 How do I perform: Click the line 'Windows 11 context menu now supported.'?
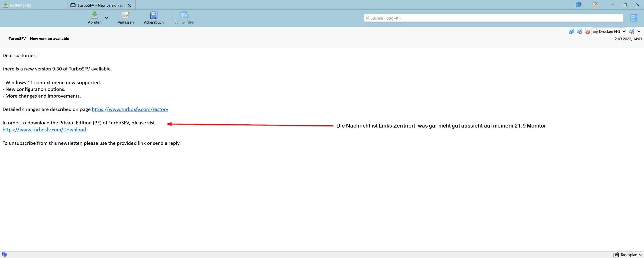pos(52,82)
